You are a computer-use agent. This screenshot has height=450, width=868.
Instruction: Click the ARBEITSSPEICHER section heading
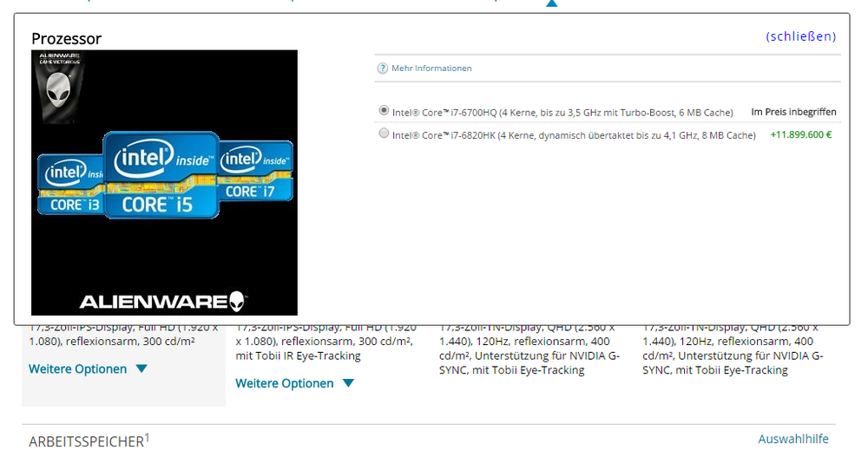point(87,441)
